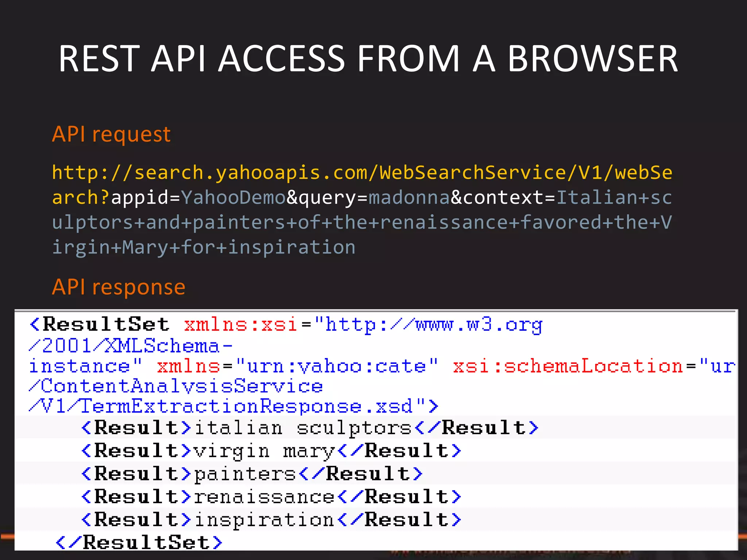747x560 pixels.
Task: Click the opening "<ResultSet" tag
Action: coord(99,324)
